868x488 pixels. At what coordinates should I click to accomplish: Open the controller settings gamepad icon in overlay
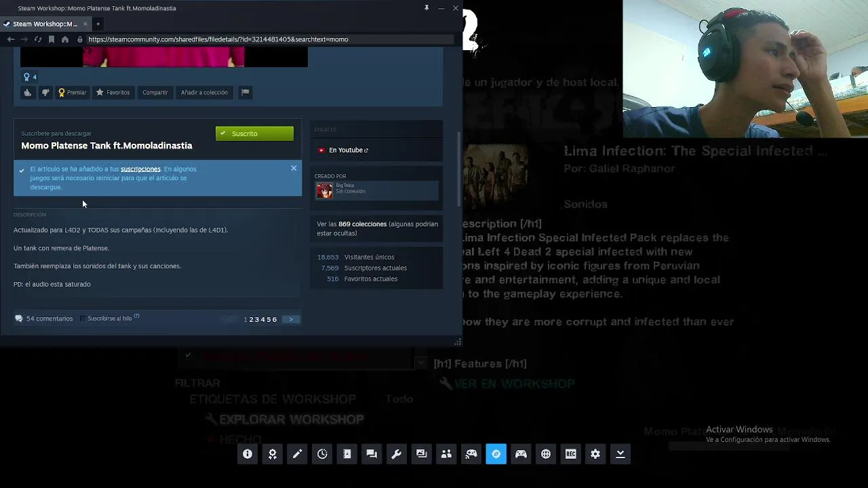521,454
